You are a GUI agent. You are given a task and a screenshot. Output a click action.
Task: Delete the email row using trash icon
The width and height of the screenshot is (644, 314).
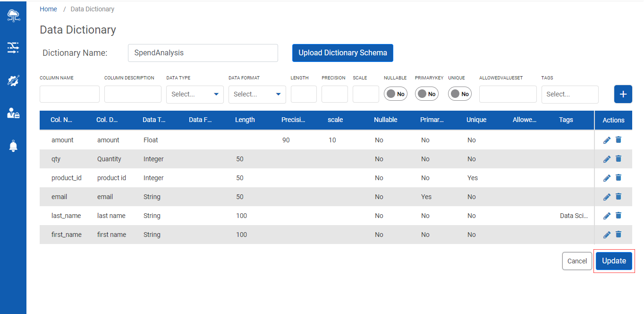click(x=619, y=196)
